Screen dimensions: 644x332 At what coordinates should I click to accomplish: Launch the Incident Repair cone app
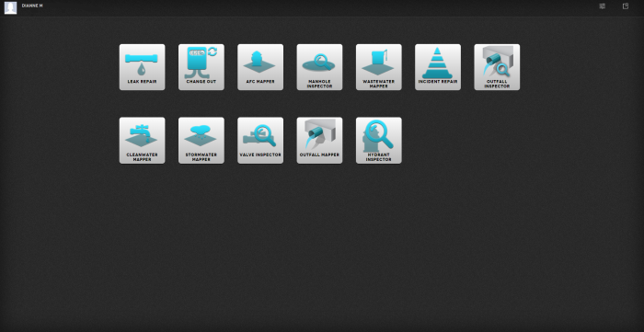tap(438, 67)
